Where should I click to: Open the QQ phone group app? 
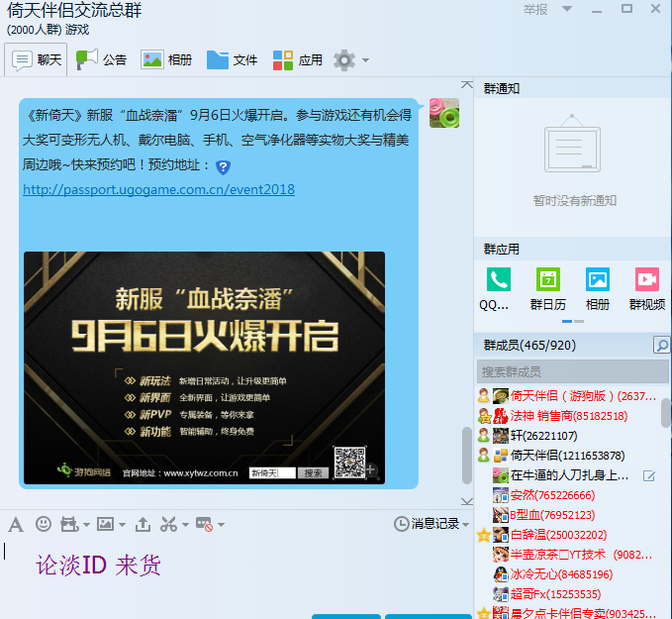[x=499, y=279]
